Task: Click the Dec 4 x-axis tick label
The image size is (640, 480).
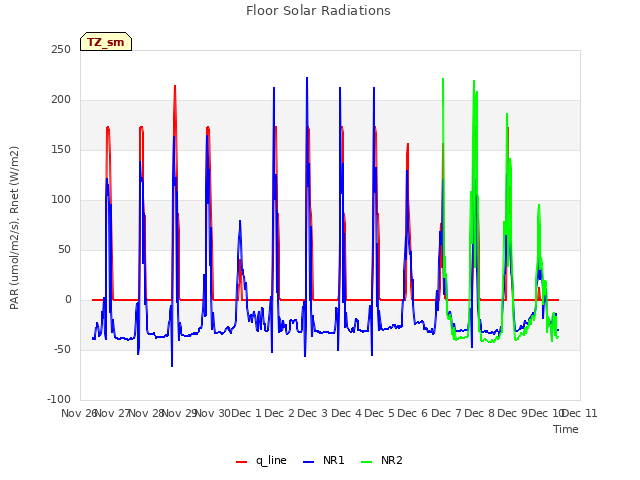Action: 347,413
